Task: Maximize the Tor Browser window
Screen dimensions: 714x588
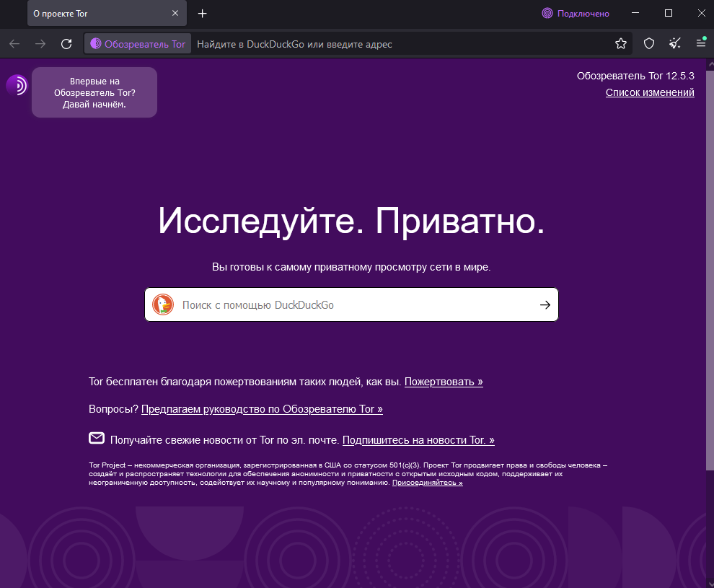Action: click(x=669, y=13)
